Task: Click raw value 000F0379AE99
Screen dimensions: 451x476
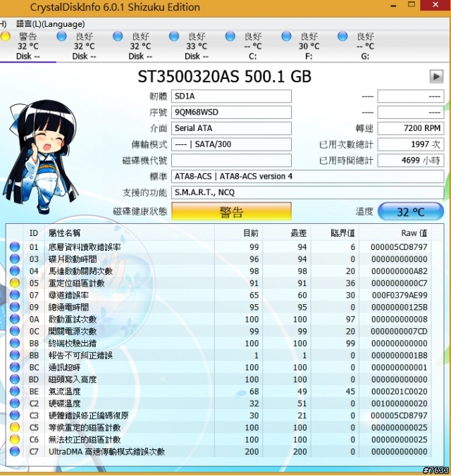Action: pos(400,295)
